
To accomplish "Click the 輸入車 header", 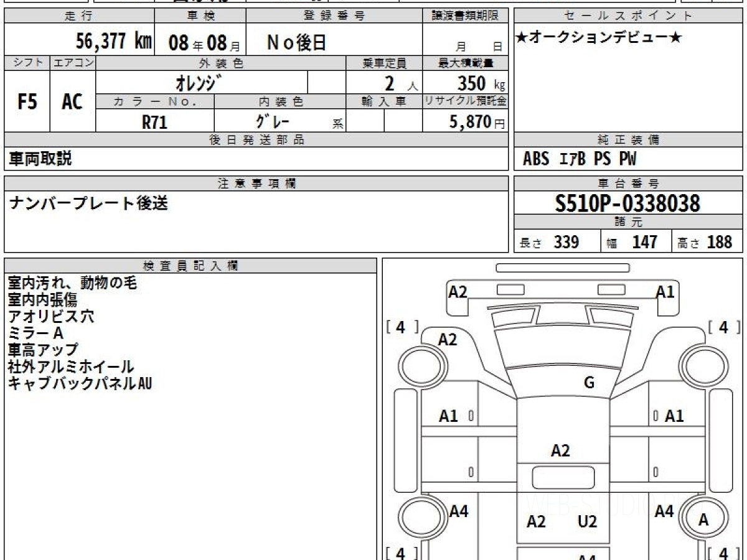I will 384,101.
